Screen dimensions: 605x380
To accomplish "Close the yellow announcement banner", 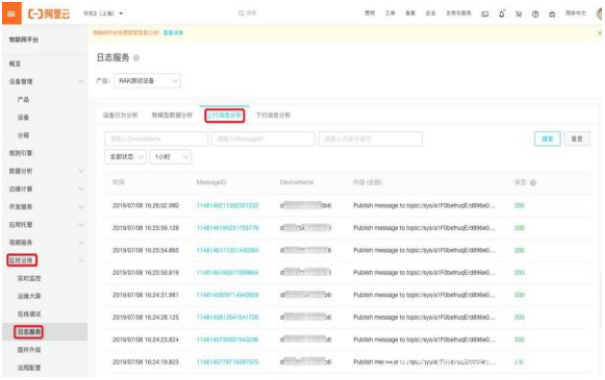I will [600, 33].
